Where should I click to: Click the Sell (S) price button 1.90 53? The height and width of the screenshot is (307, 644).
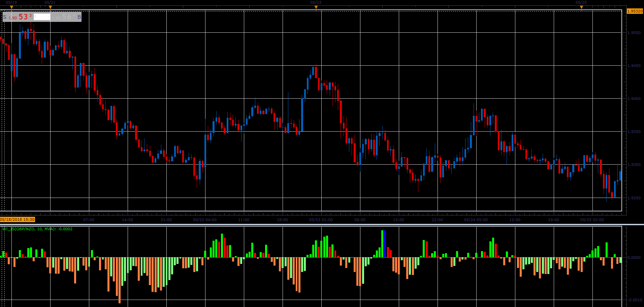coord(18,17)
